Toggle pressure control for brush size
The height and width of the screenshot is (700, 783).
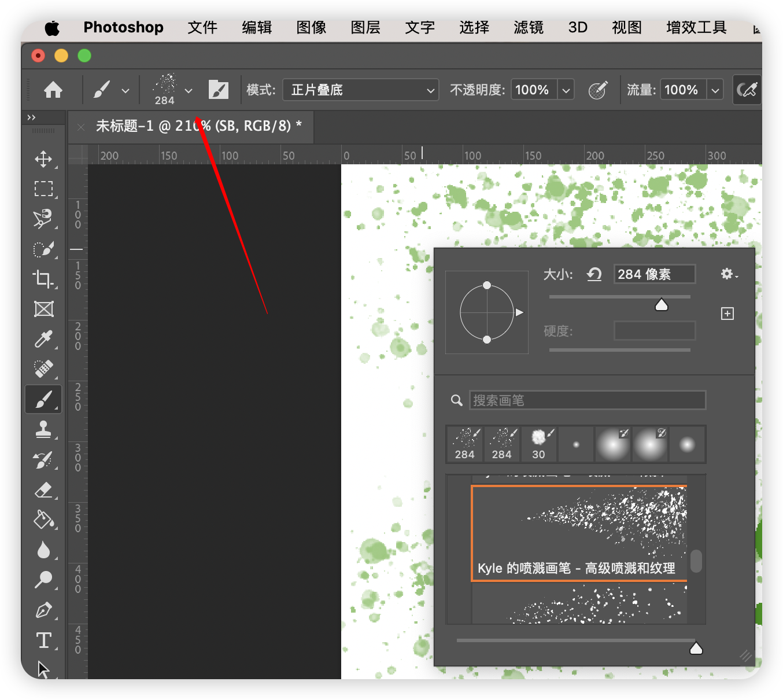[x=747, y=90]
